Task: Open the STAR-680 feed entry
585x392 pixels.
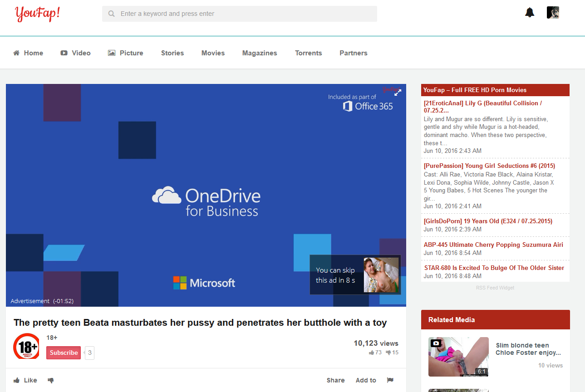Action: 494,268
